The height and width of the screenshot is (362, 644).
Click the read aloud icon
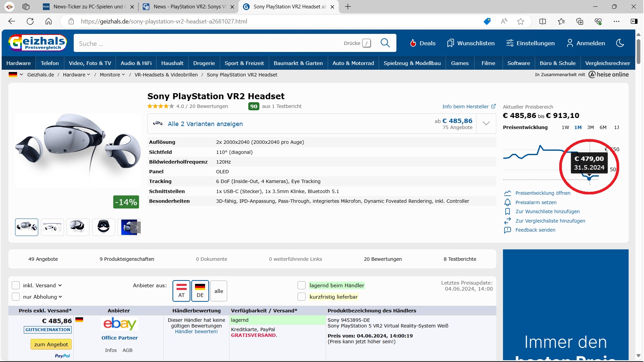[x=504, y=21]
